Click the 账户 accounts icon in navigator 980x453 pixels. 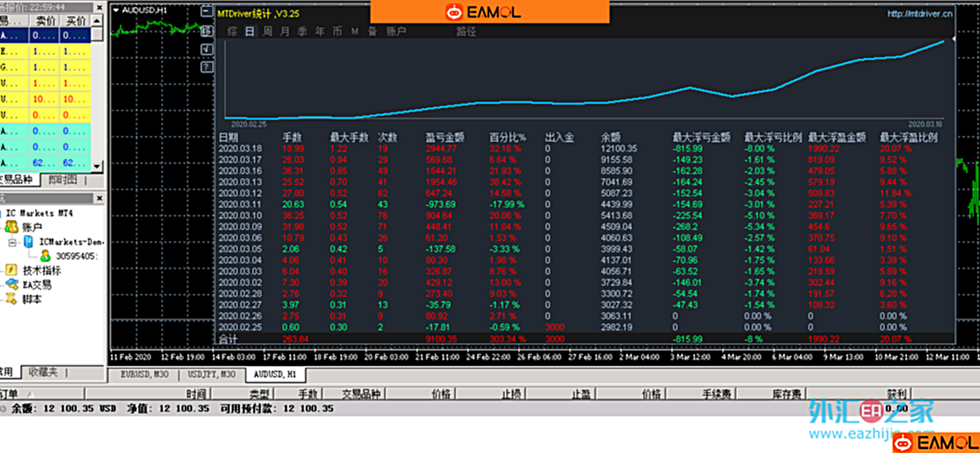pyautogui.click(x=12, y=227)
